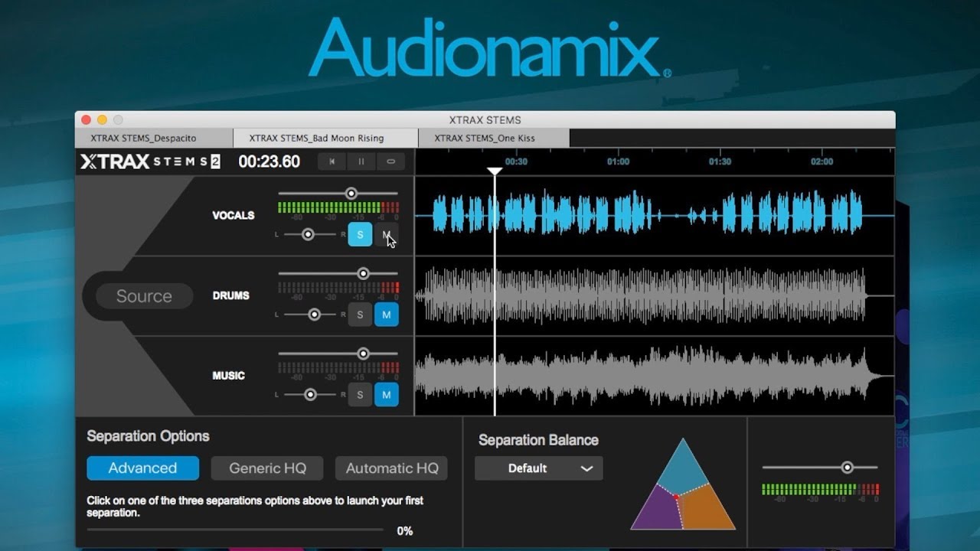
Task: Click the VOCALS track label
Action: (234, 215)
